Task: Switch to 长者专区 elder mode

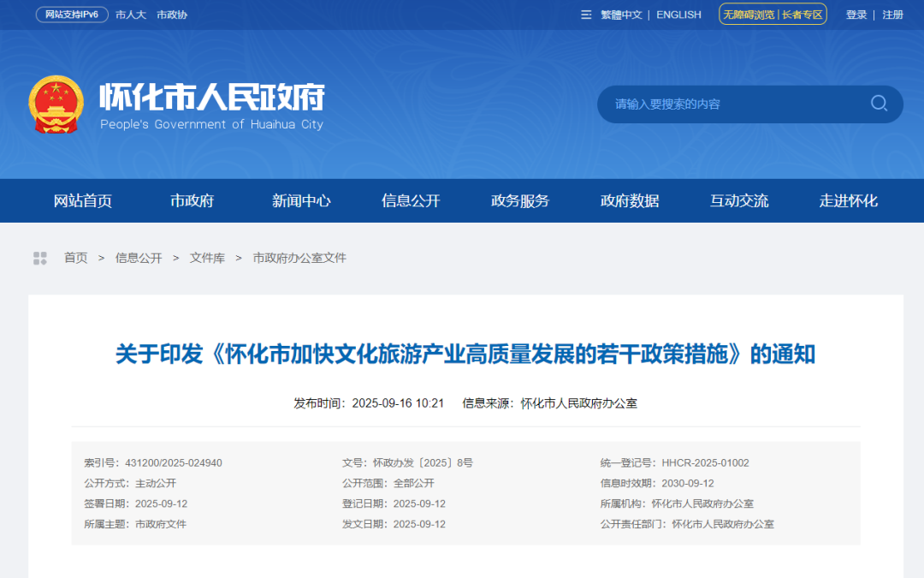Action: coord(802,15)
